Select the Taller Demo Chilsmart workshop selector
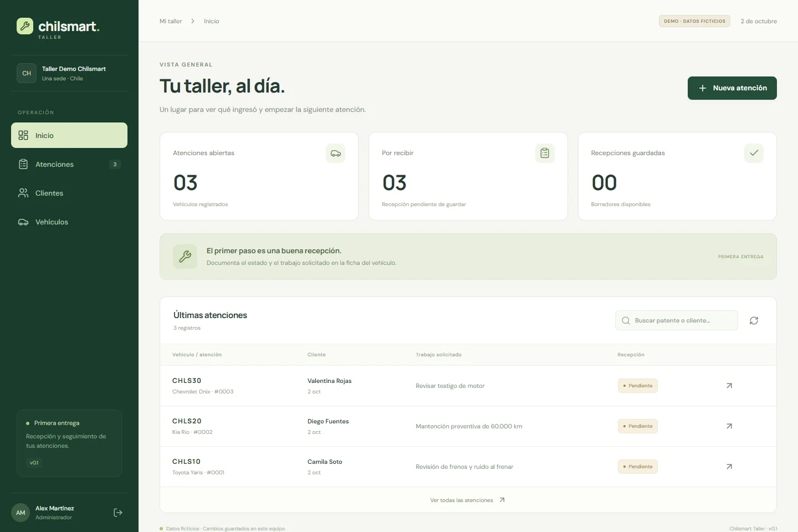Viewport: 798px width, 532px height. (x=69, y=73)
